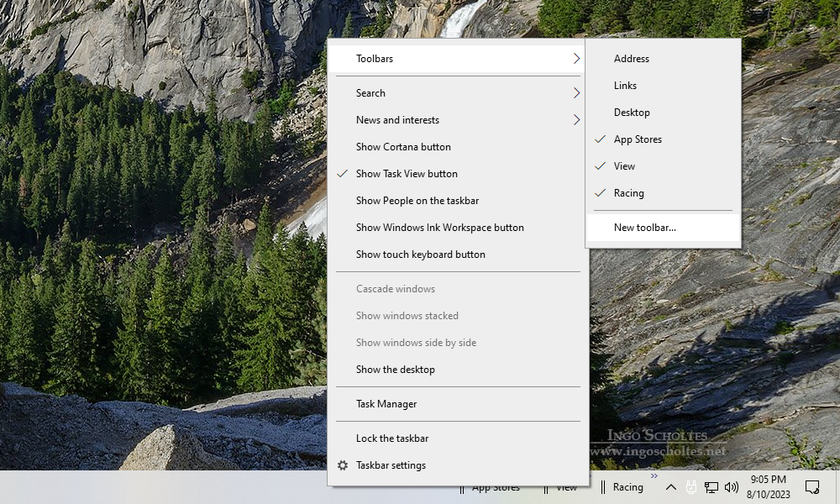Uncheck the App Stores toolbar

click(x=664, y=139)
